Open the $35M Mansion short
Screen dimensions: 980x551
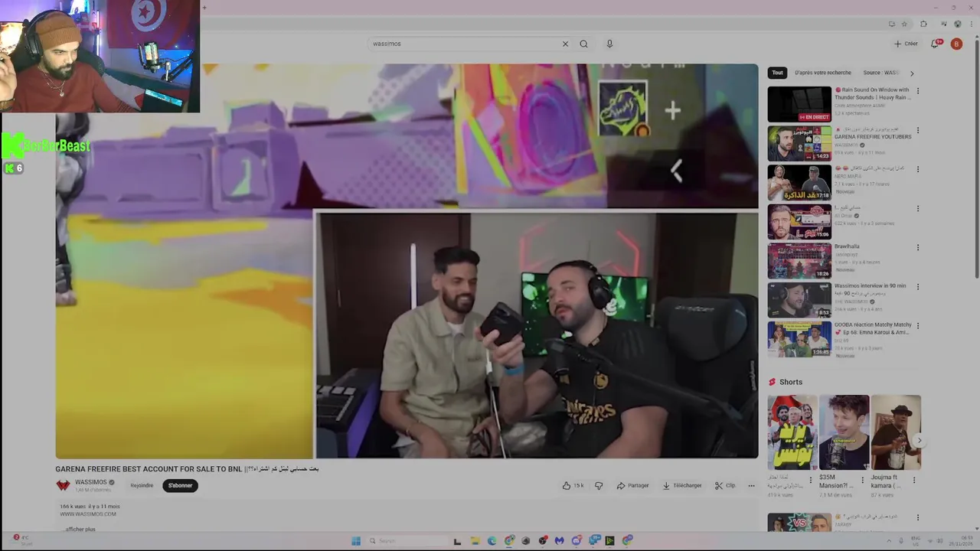[x=844, y=432]
